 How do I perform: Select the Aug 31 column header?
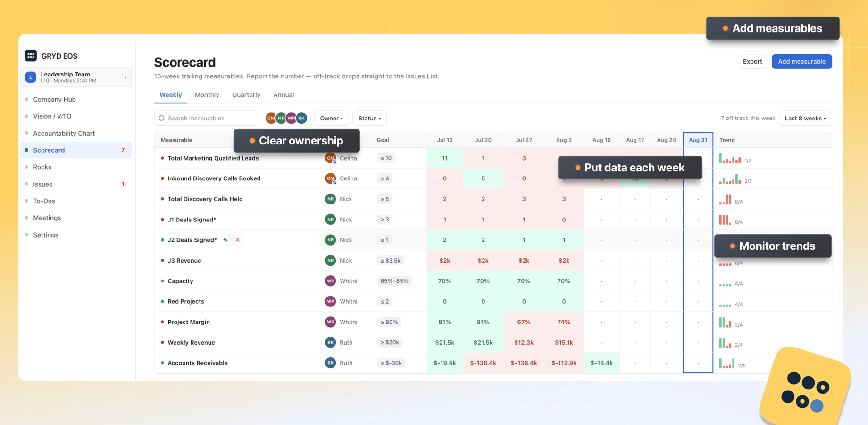pyautogui.click(x=698, y=140)
